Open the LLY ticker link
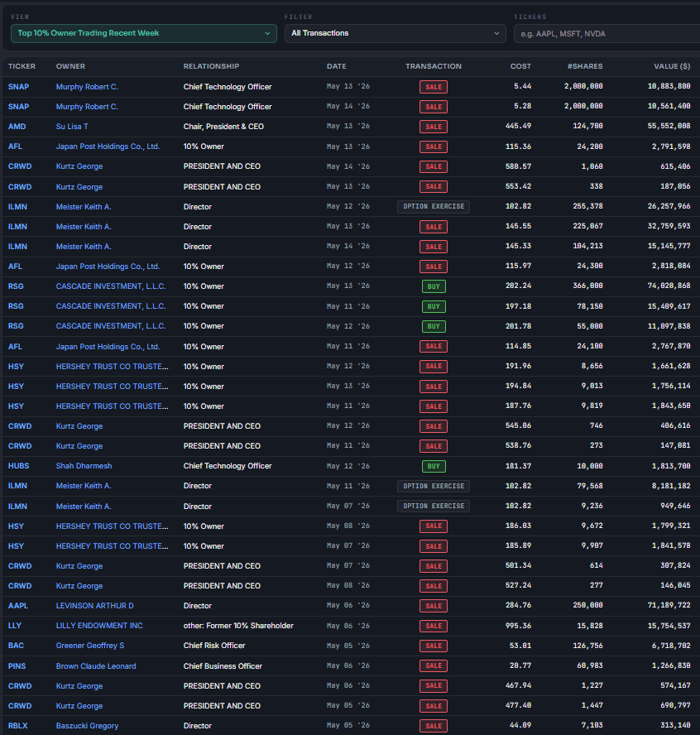This screenshot has height=735, width=700. coord(15,626)
